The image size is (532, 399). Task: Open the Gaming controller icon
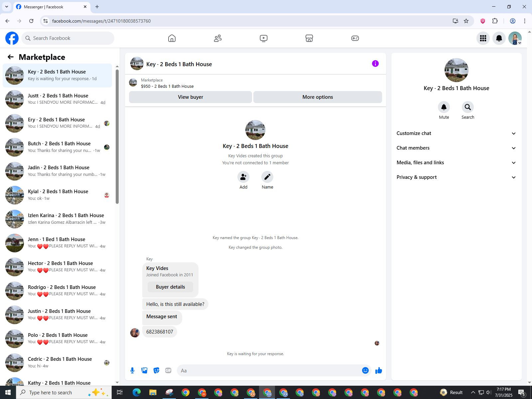coord(355,38)
